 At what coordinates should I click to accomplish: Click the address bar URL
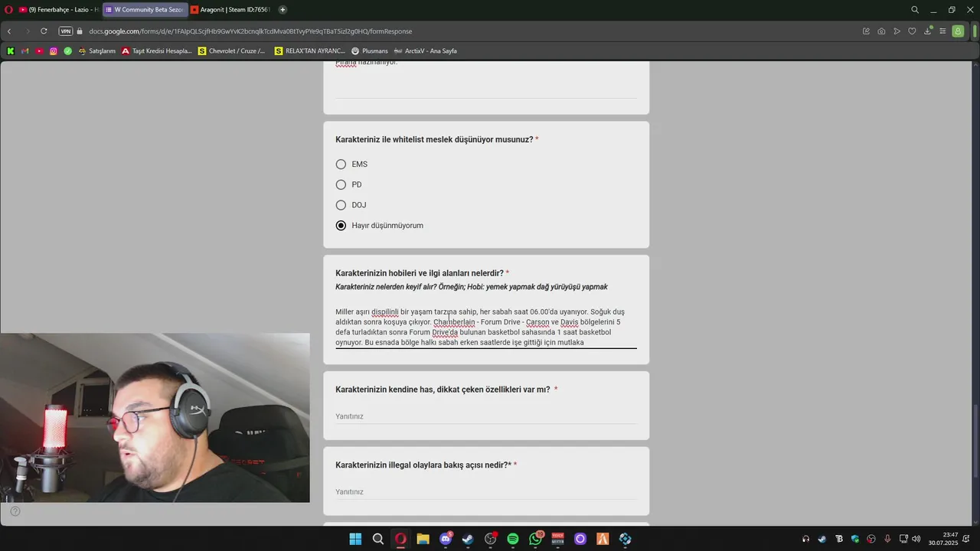250,31
